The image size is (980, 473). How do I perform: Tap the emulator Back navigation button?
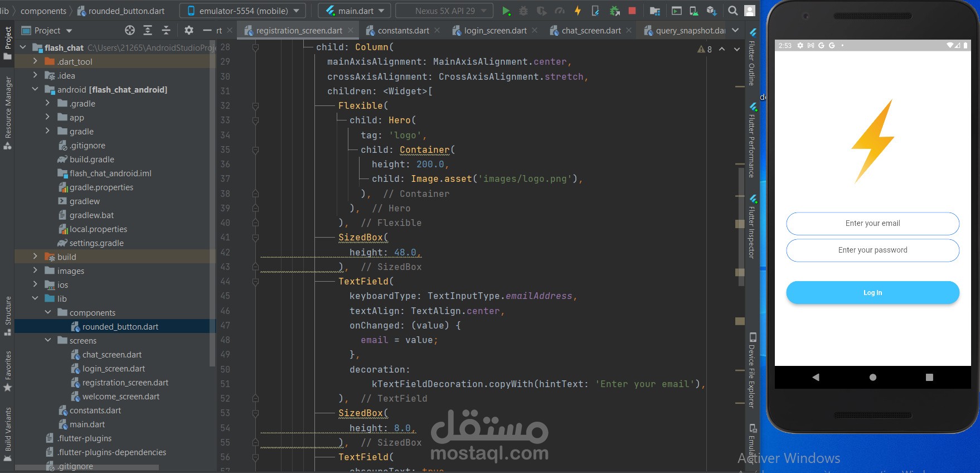pyautogui.click(x=816, y=377)
